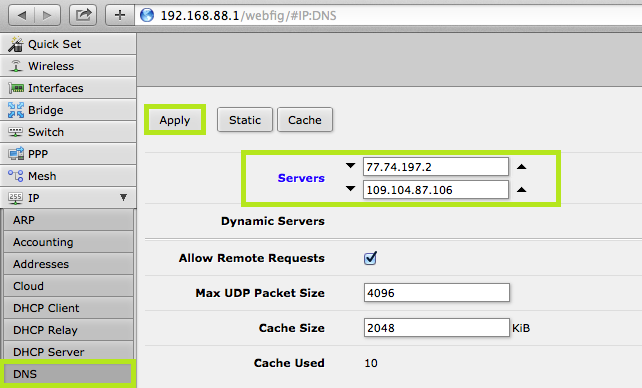Click the 109.104.87.106 server field
Screen dimensions: 642x388
click(436, 190)
